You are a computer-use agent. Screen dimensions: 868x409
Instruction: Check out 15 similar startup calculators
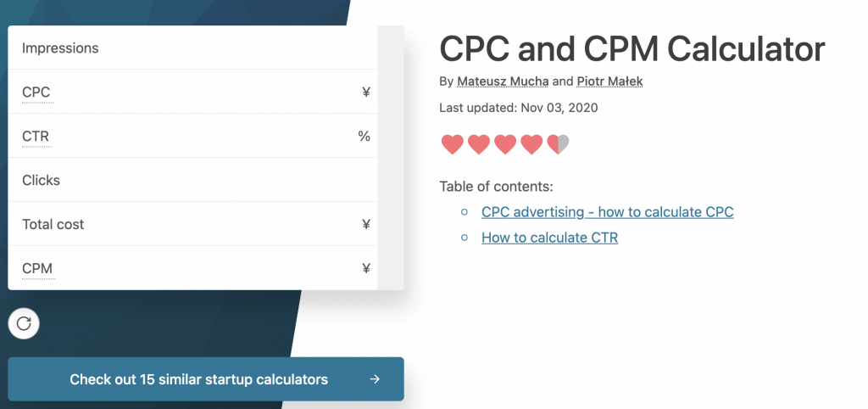[198, 379]
